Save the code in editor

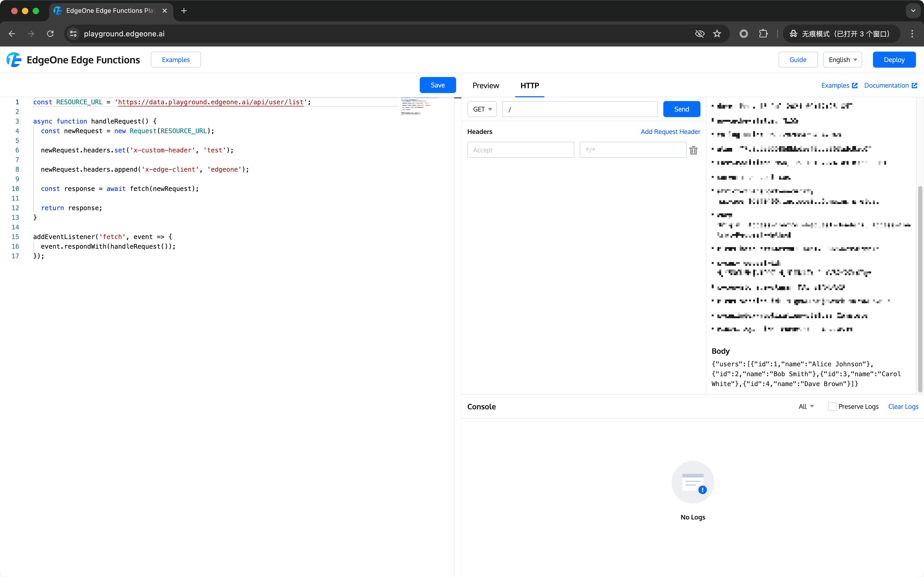(x=438, y=85)
